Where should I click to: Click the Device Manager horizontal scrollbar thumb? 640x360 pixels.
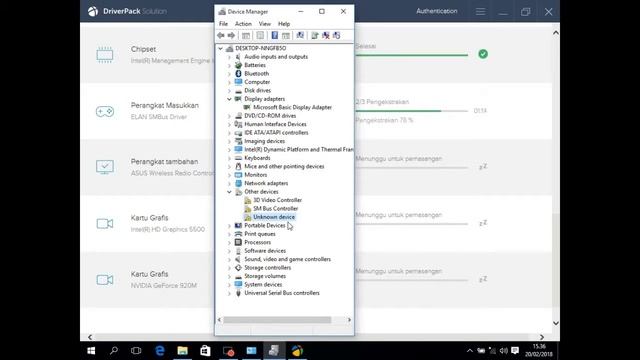coord(277,320)
